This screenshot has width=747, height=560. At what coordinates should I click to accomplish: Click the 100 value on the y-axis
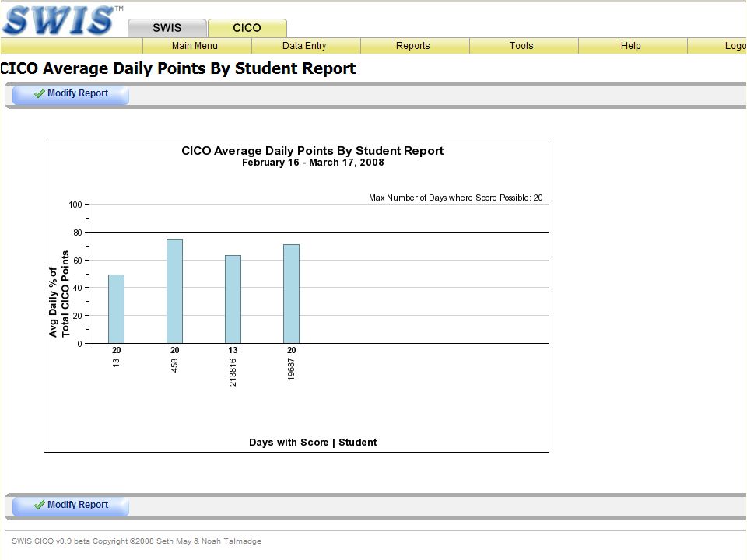(75, 205)
